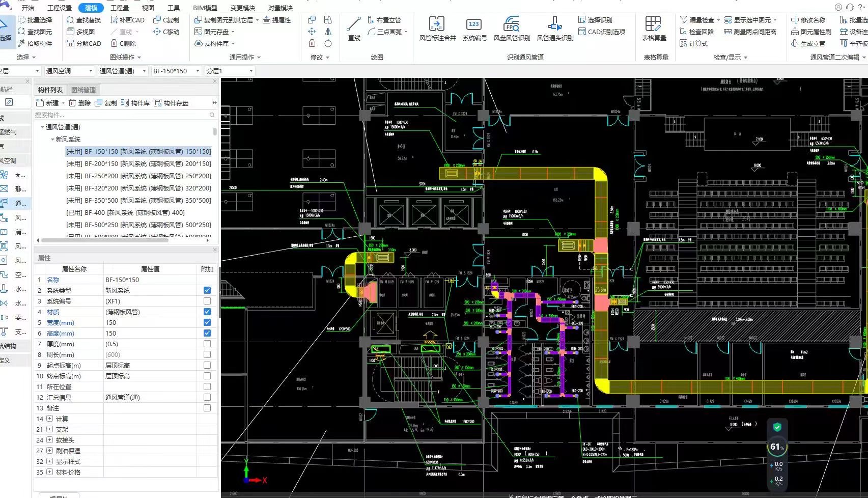The image size is (868, 498).
Task: Click 构件存盘 in component list toolbar
Action: (171, 103)
